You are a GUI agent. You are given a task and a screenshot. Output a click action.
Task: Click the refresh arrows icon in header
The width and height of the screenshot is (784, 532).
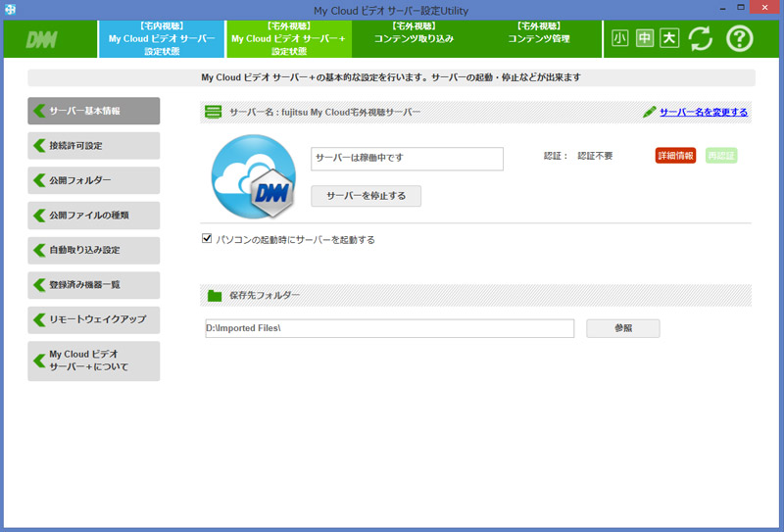click(x=700, y=38)
